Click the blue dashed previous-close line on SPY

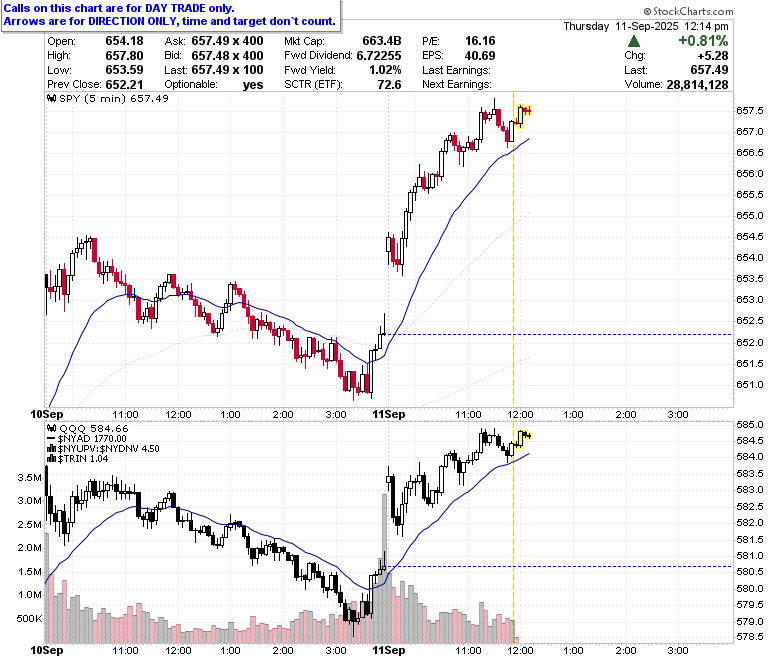(x=560, y=335)
